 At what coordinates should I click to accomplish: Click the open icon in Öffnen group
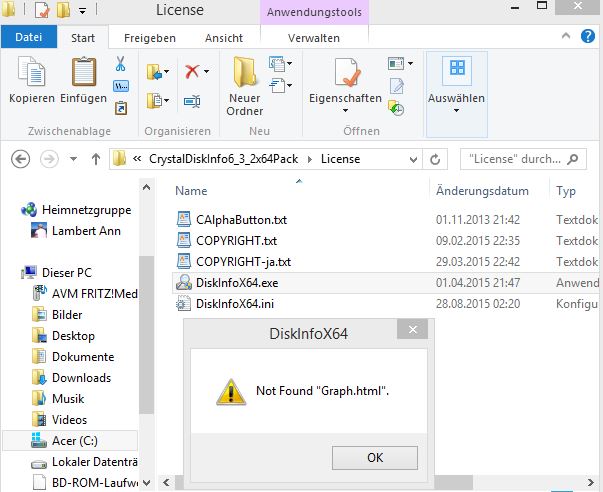[396, 63]
